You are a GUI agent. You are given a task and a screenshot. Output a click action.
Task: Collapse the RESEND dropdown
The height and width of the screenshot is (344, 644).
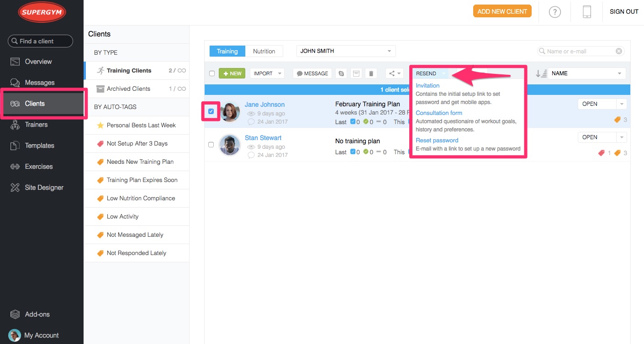click(x=430, y=73)
